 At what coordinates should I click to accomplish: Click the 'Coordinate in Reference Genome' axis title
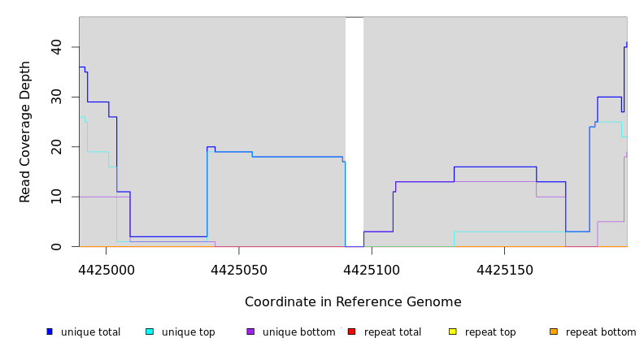353,302
